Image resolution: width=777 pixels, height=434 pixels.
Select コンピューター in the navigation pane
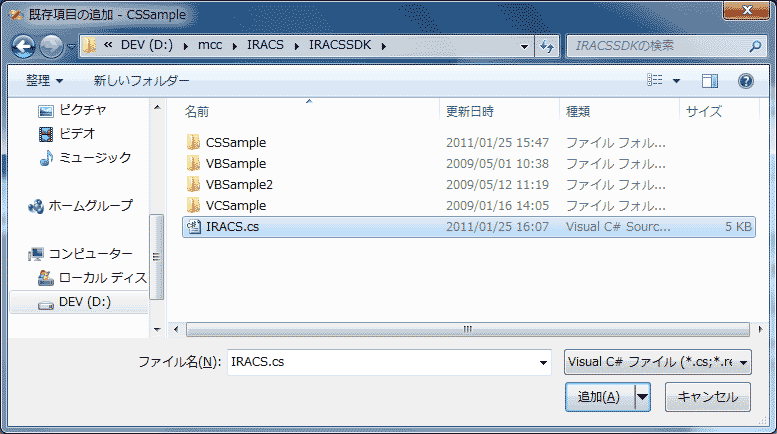81,254
